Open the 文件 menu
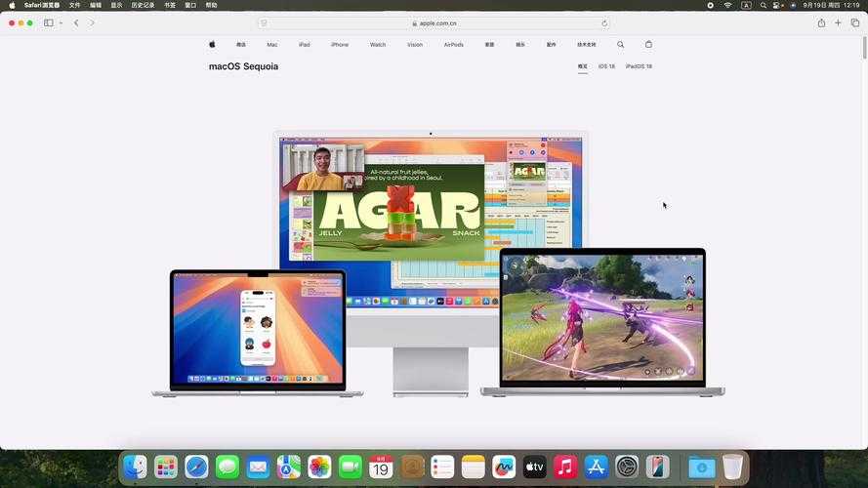This screenshot has height=488, width=868. coord(75,5)
